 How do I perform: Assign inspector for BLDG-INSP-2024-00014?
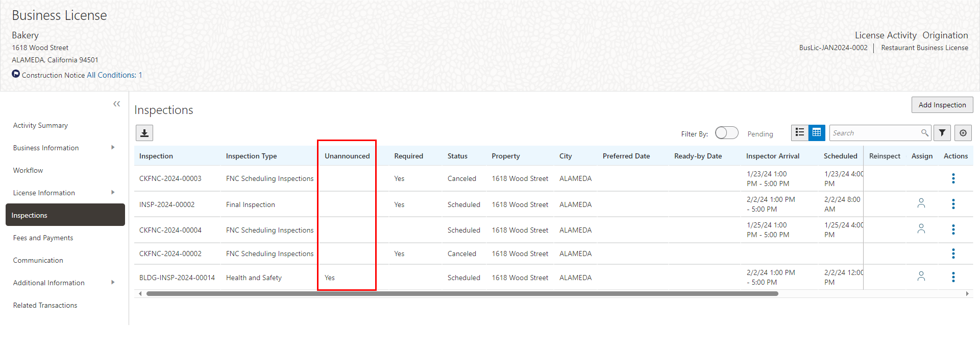921,277
